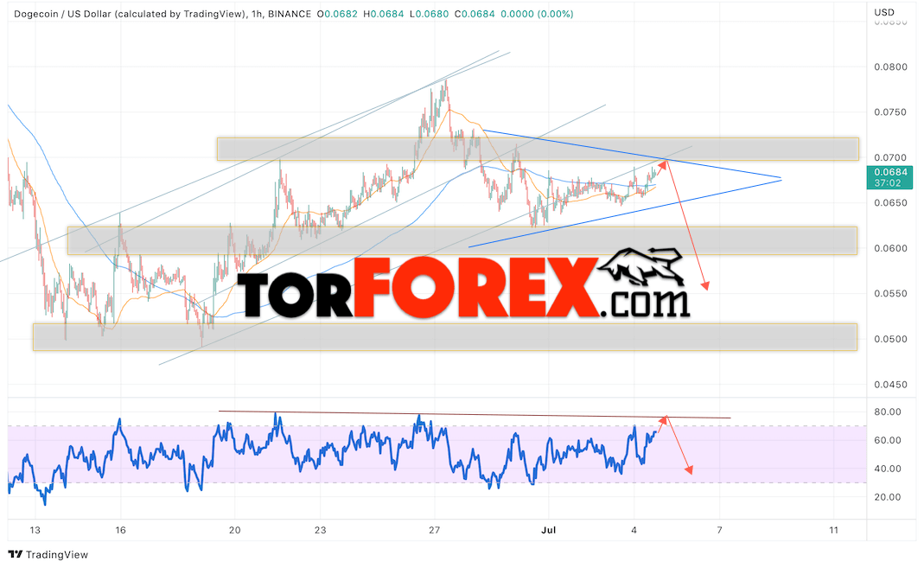
Task: Click the open value O0.0682
Action: 337,14
